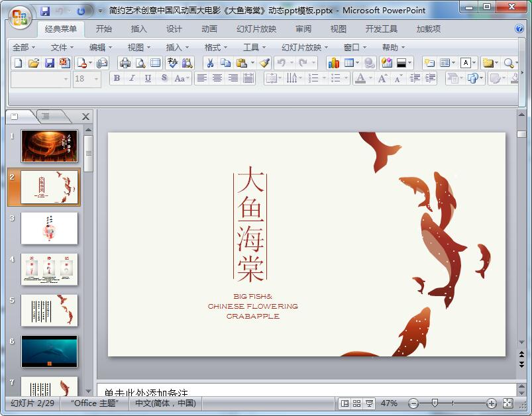
Task: Click the Open folder icon
Action: tap(34, 63)
